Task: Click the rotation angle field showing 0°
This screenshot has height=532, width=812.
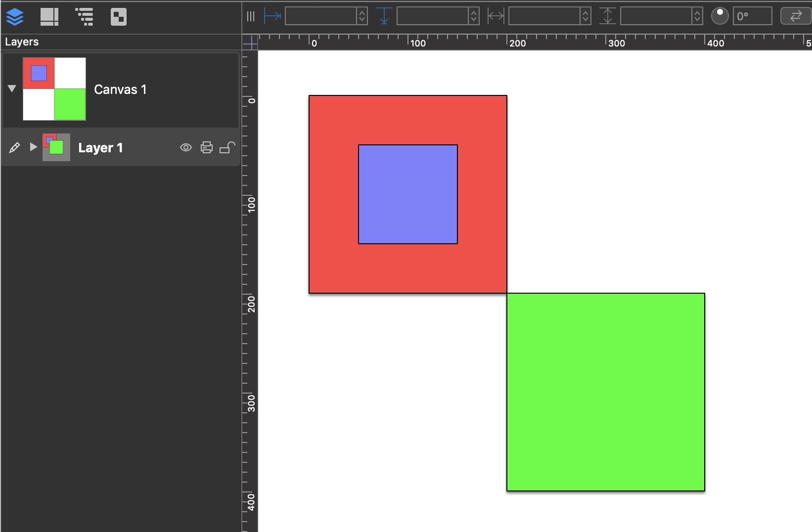Action: [753, 16]
